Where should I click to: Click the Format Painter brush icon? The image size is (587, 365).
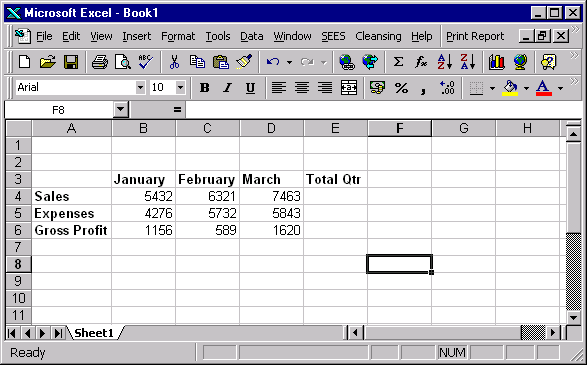[x=244, y=62]
